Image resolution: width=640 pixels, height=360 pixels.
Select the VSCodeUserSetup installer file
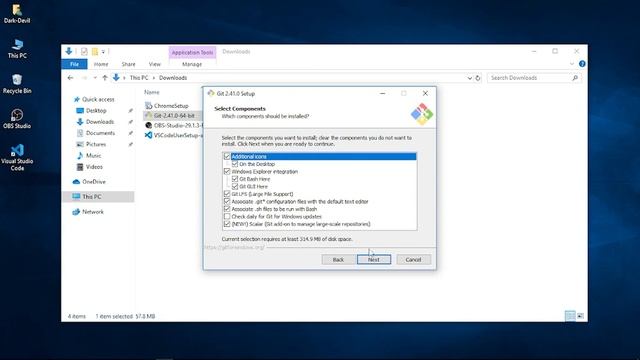tap(174, 135)
